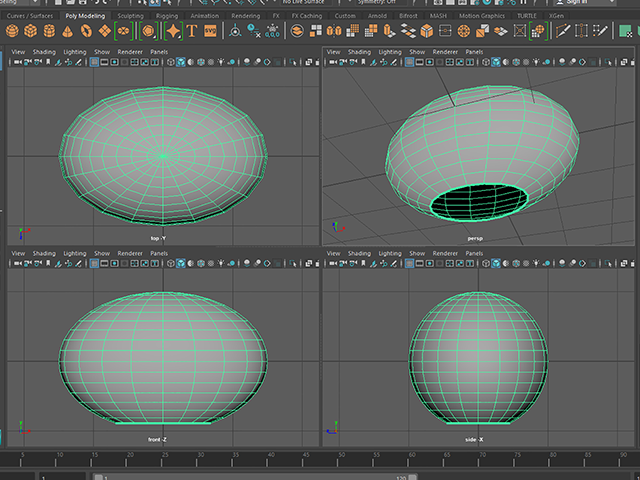The image size is (640, 480).
Task: Open the Lighting menu in top view panel
Action: [x=75, y=52]
